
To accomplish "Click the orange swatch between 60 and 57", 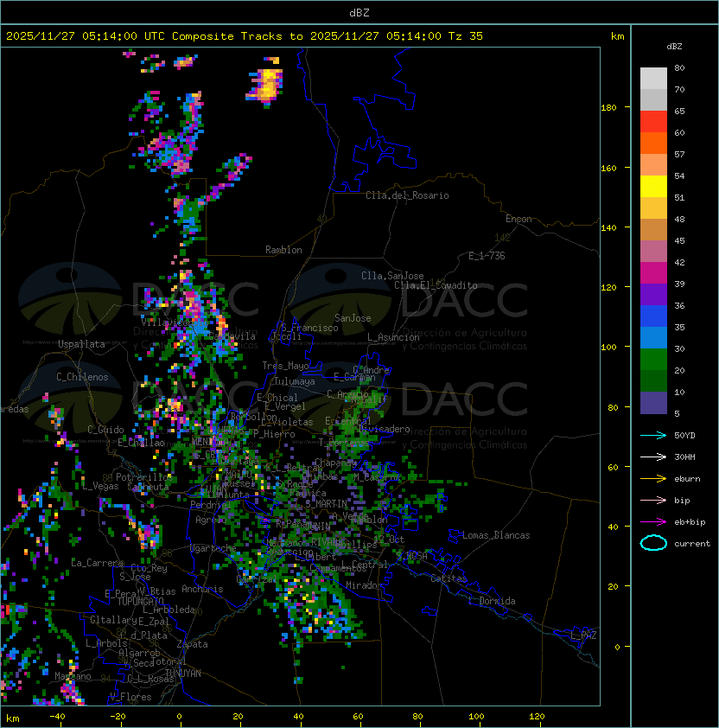I will click(653, 144).
